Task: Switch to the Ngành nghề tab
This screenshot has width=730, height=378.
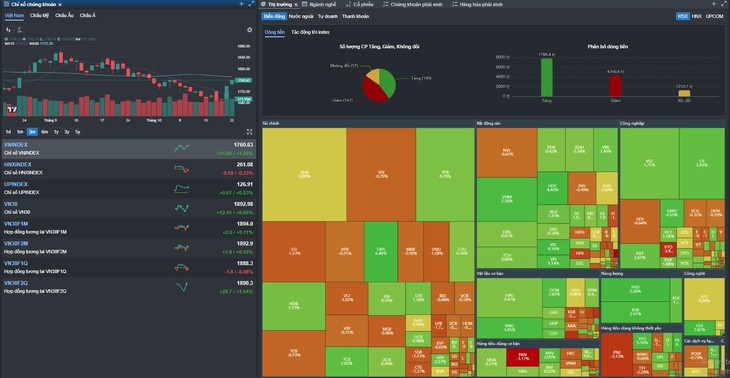Action: pos(319,4)
